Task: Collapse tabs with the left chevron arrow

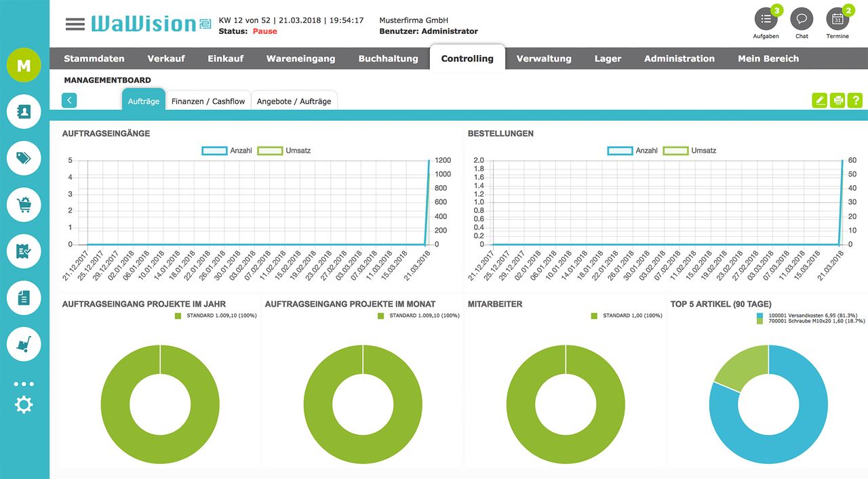Action: point(68,100)
